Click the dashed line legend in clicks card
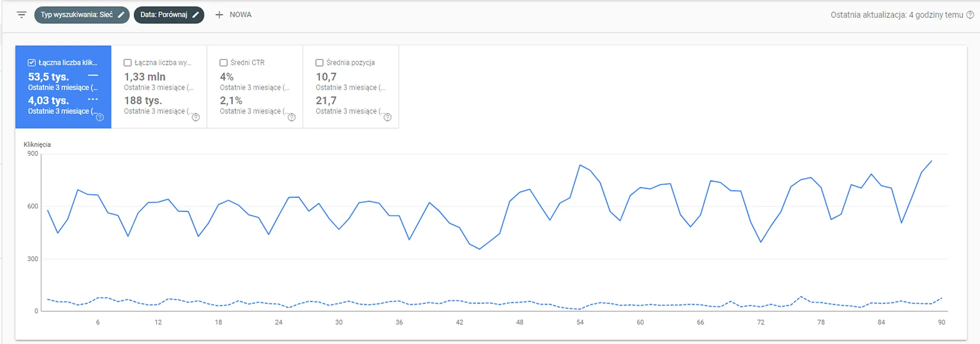 [93, 99]
